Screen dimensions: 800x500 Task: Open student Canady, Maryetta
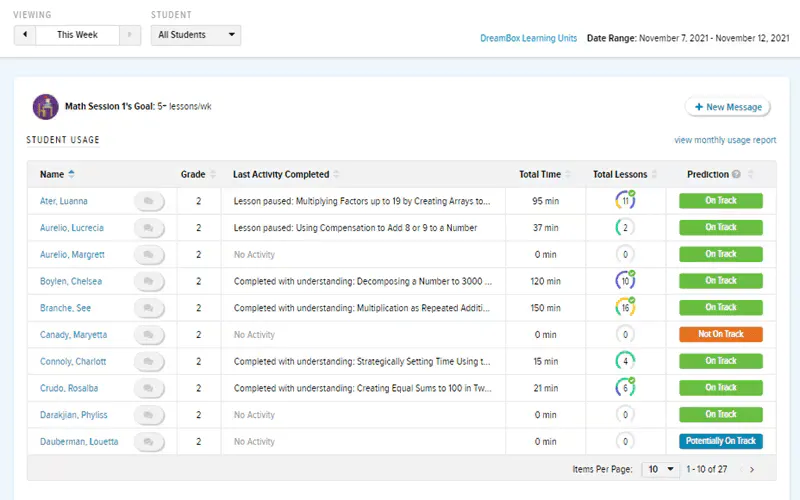tap(73, 335)
